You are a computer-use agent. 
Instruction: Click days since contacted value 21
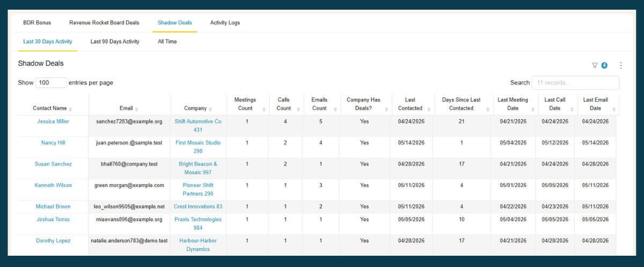pos(462,121)
